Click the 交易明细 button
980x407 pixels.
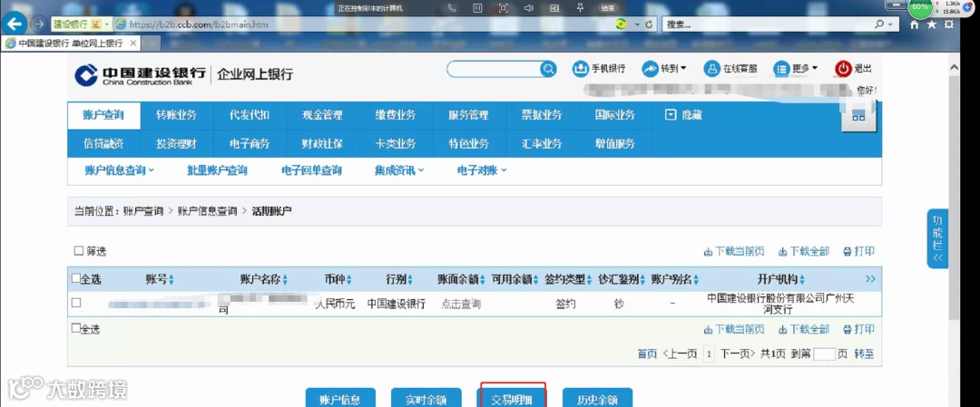[512, 399]
